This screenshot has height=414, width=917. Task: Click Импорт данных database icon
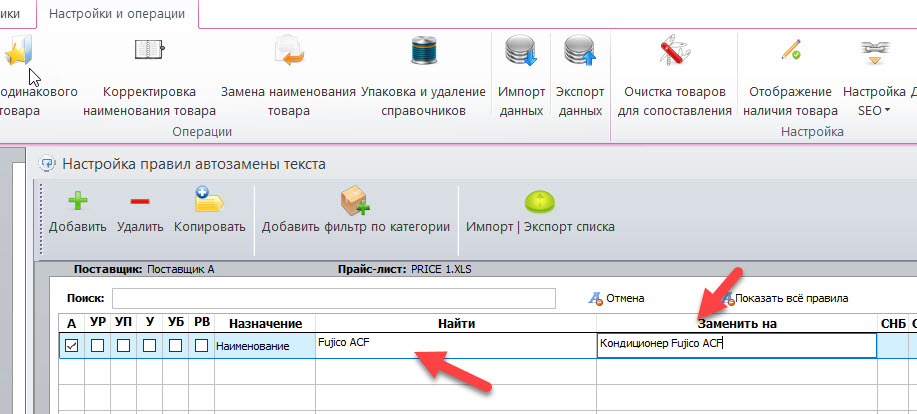tap(521, 51)
